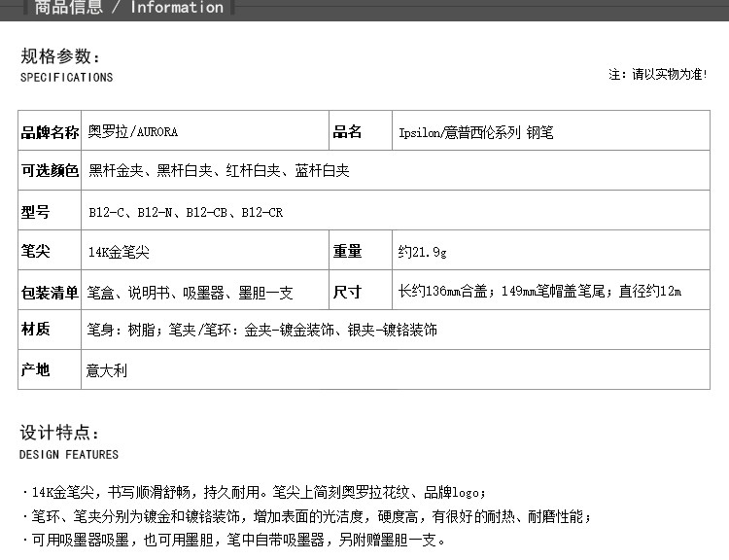
Task: Click the 可选颜色 label cell
Action: (x=50, y=171)
